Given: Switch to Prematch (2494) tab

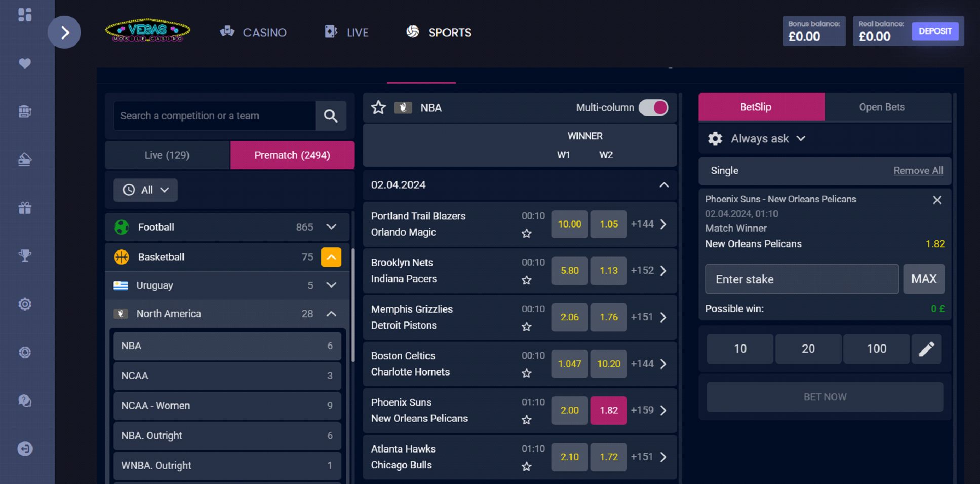Looking at the screenshot, I should (292, 155).
